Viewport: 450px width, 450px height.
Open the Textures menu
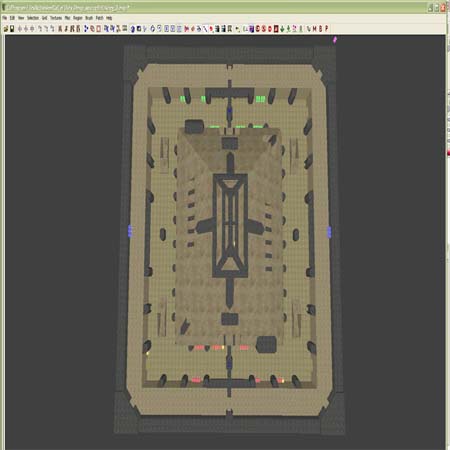[56, 18]
